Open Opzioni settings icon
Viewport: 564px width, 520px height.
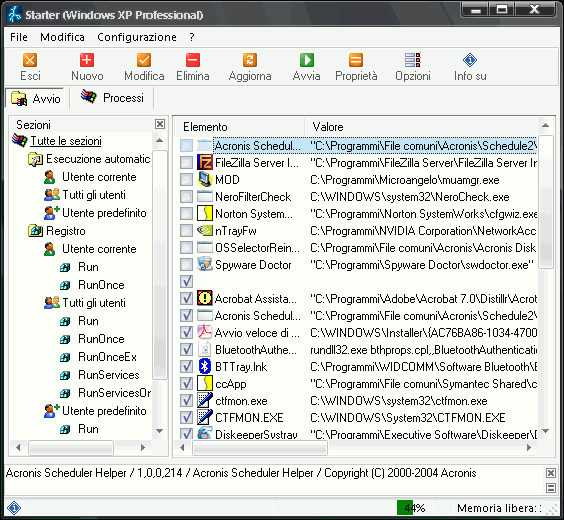tap(413, 60)
